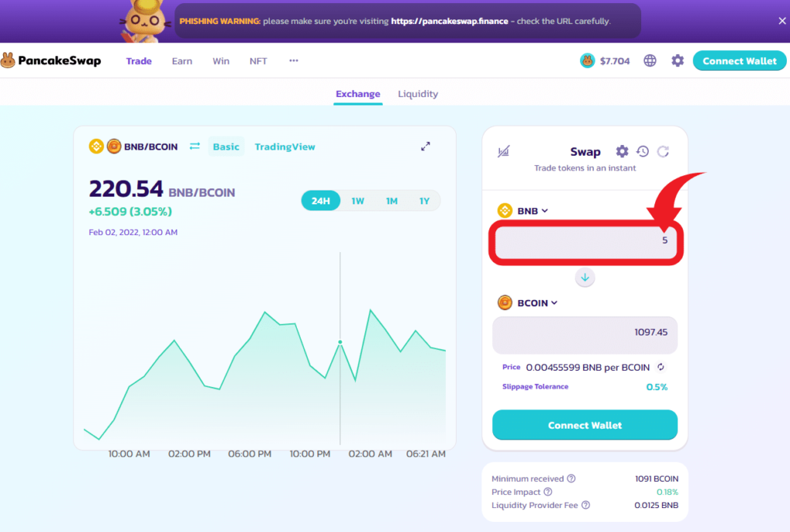Click the $7.704 CAKE price link
Viewport: 790px width, 532px height.
pyautogui.click(x=615, y=61)
